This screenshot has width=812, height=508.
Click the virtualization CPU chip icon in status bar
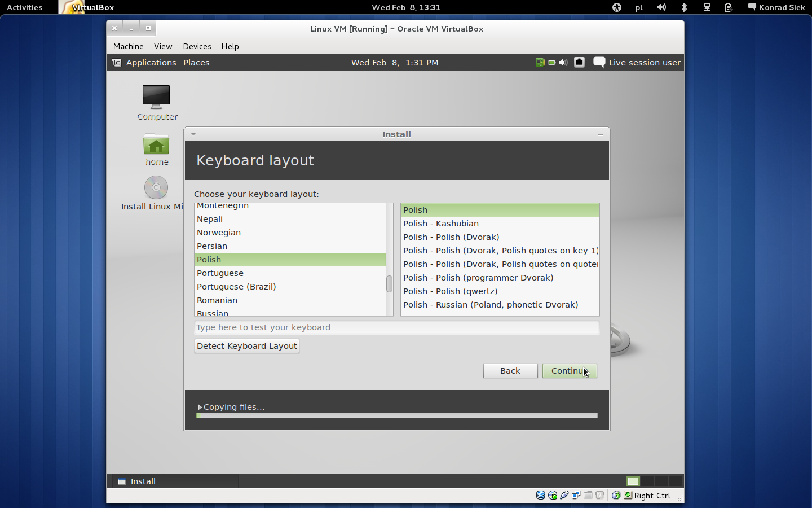tap(600, 495)
